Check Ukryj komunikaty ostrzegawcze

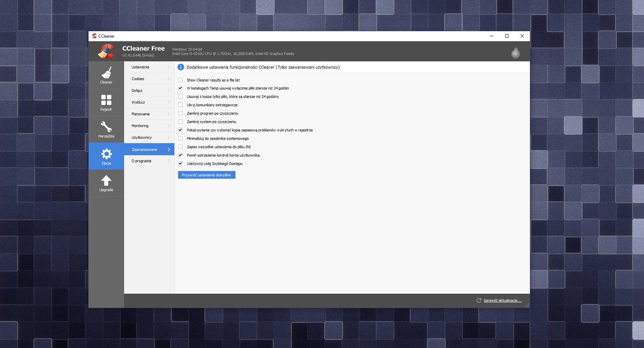[180, 105]
